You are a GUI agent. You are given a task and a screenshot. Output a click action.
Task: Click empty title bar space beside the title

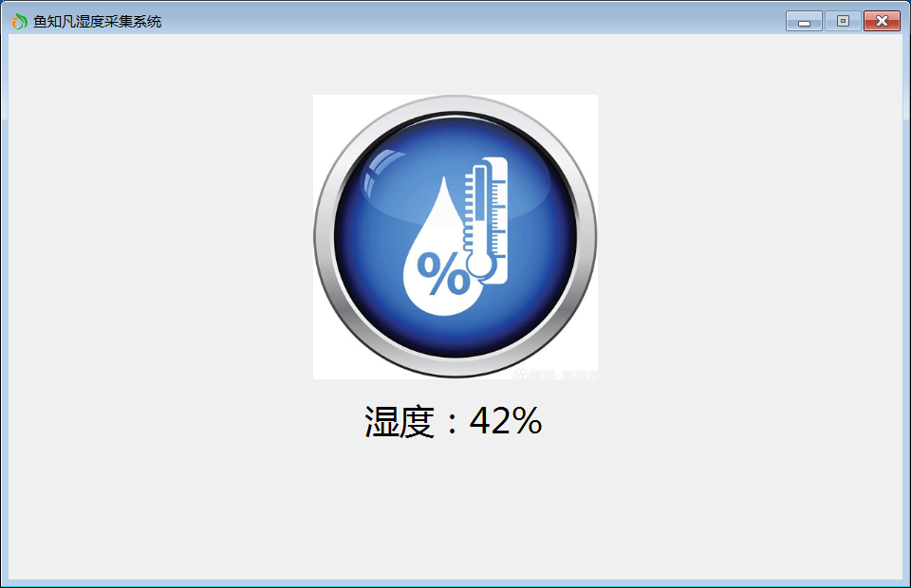[x=465, y=20]
